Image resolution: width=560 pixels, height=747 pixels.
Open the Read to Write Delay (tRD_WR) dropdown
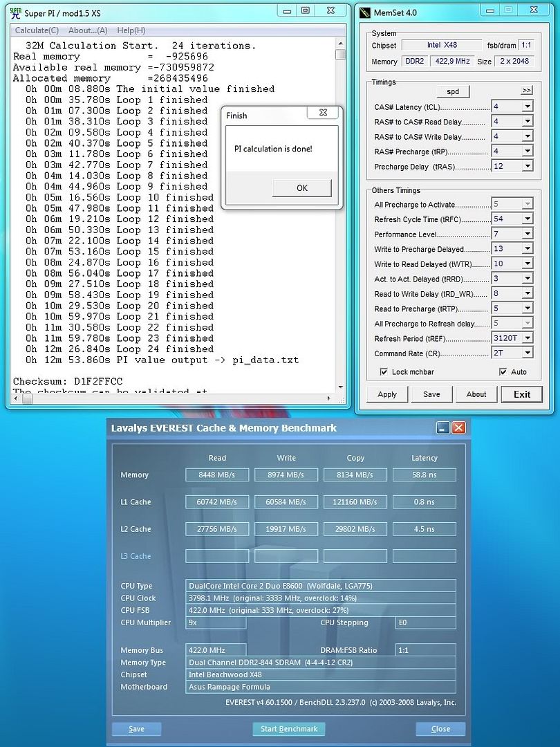point(527,293)
